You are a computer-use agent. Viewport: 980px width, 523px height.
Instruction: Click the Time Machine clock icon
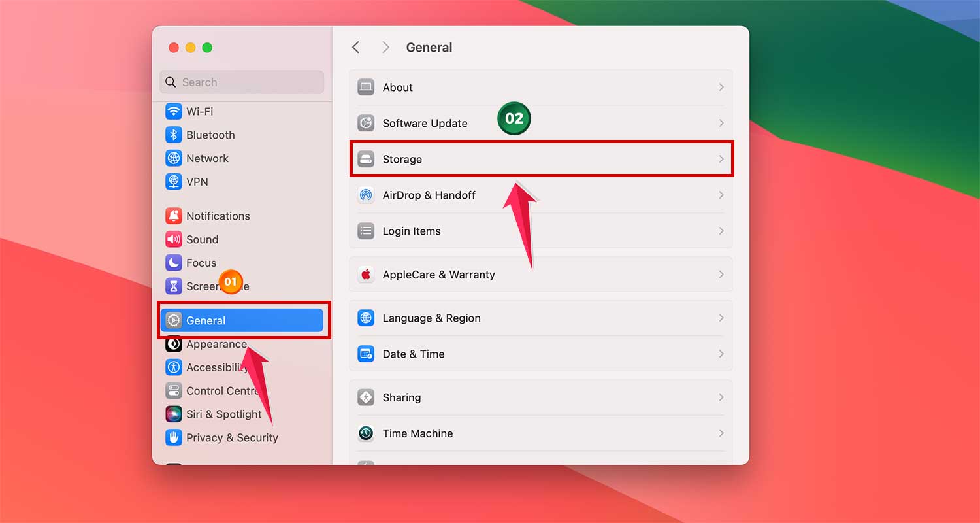(x=366, y=433)
